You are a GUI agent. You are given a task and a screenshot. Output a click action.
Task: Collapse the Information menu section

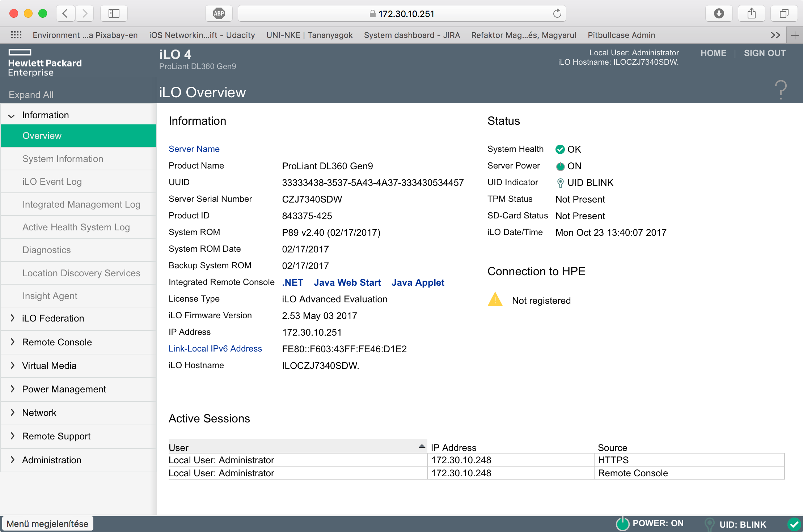12,116
